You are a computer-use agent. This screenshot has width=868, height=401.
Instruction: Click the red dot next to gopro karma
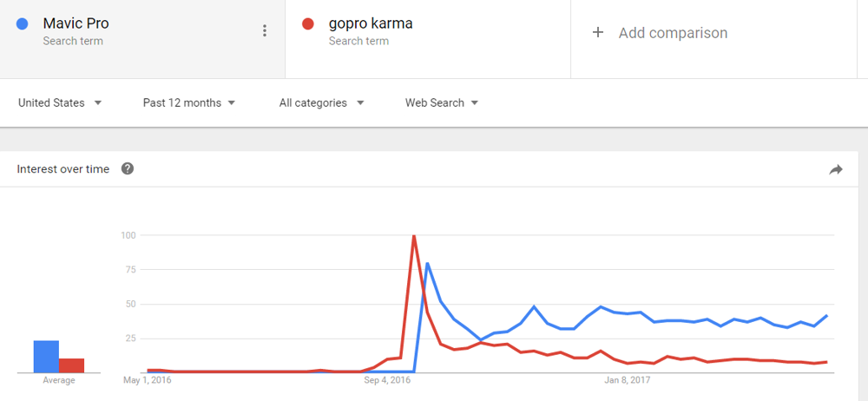308,23
